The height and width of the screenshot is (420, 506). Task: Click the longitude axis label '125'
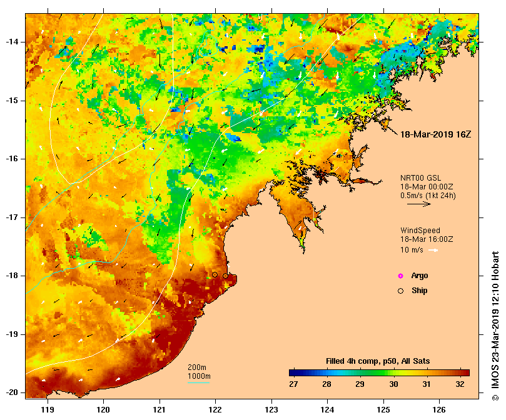click(x=383, y=410)
